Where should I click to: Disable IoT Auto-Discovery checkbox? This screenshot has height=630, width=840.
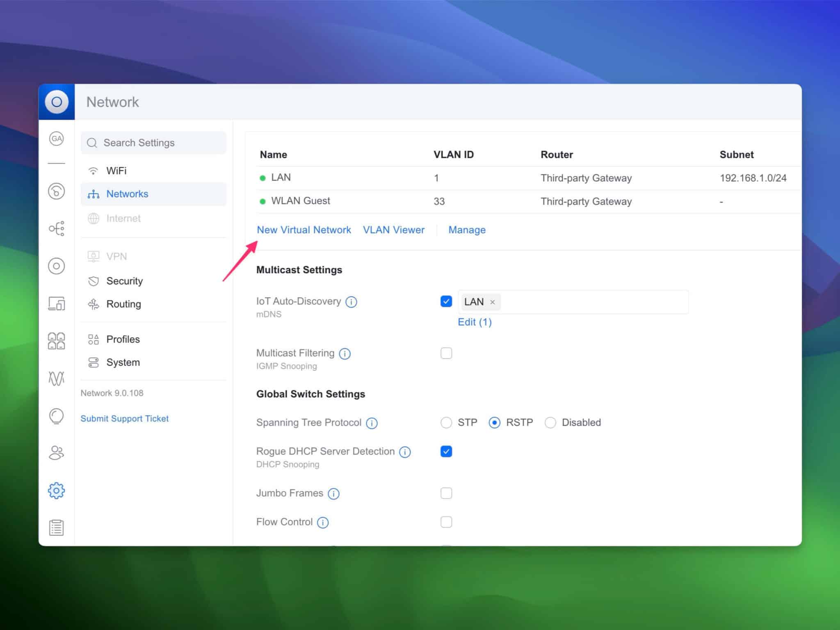click(446, 301)
